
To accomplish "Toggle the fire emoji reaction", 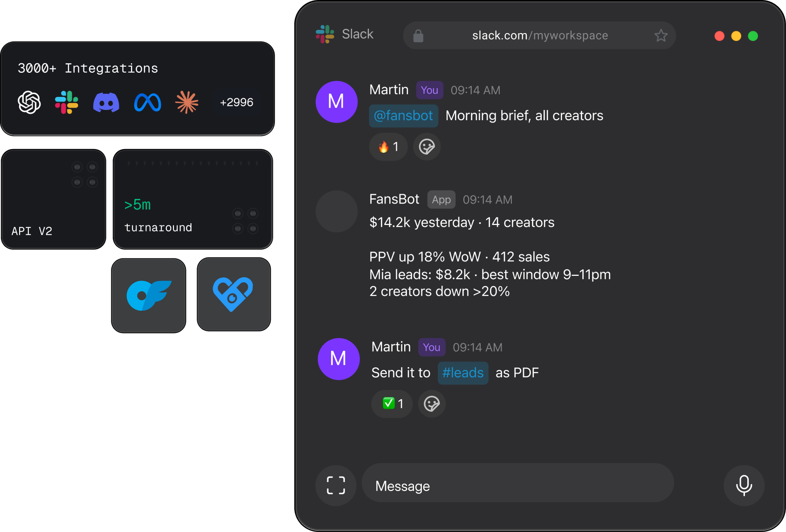I will click(388, 147).
